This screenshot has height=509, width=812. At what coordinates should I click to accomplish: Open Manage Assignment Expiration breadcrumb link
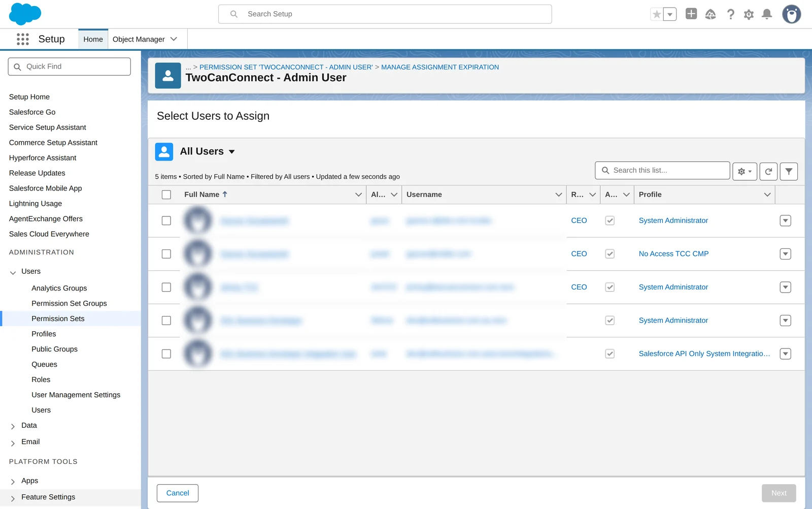pos(440,67)
